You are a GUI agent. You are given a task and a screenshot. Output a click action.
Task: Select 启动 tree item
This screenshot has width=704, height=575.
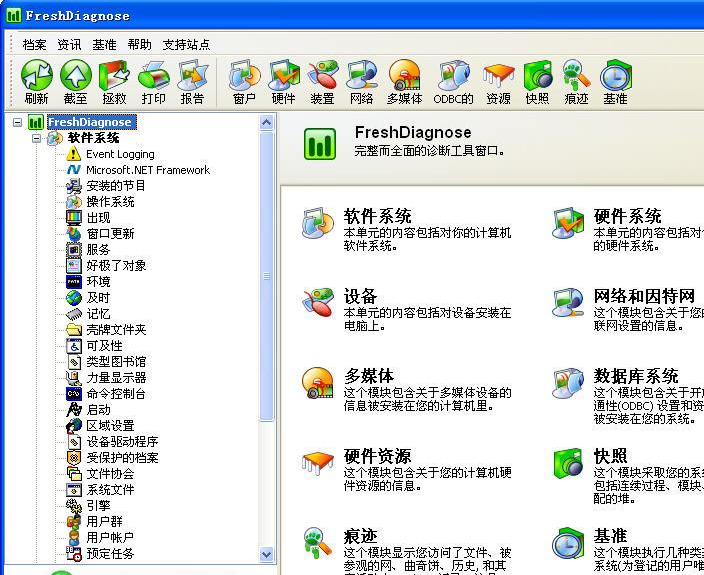[98, 410]
